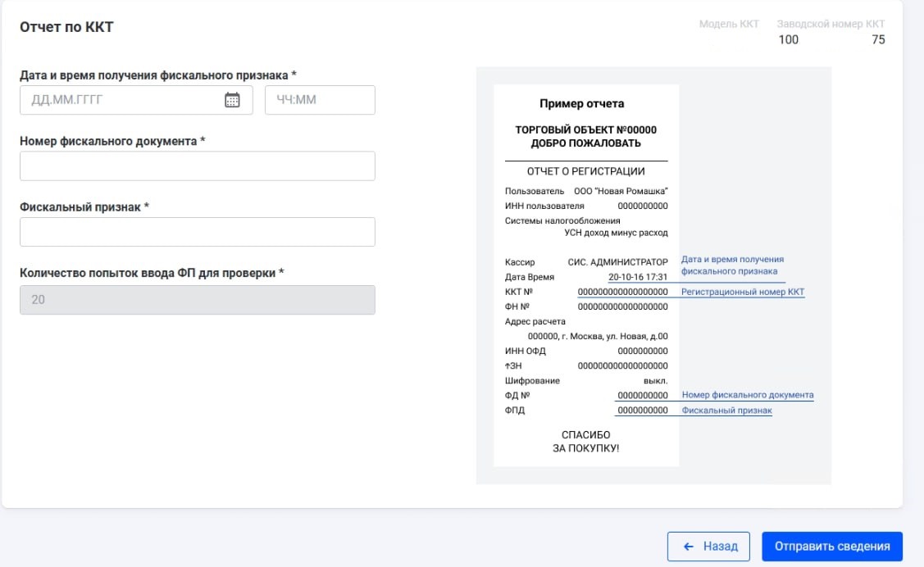Click 'СПАСИБО ЗА ПОКУПКУ!' text on sample receipt
This screenshot has width=924, height=567.
[x=585, y=442]
